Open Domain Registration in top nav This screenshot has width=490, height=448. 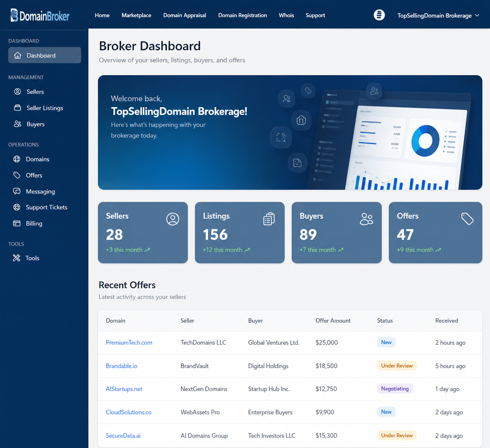click(243, 15)
